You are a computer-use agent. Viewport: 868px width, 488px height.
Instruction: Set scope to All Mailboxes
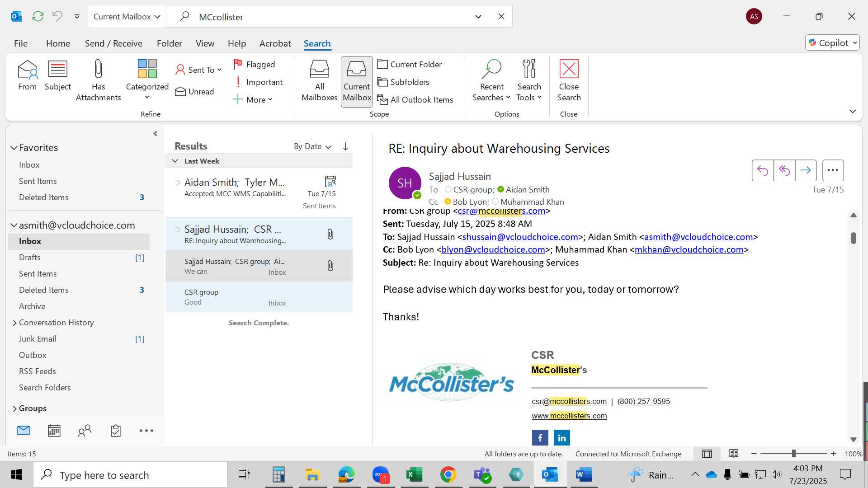pos(319,81)
